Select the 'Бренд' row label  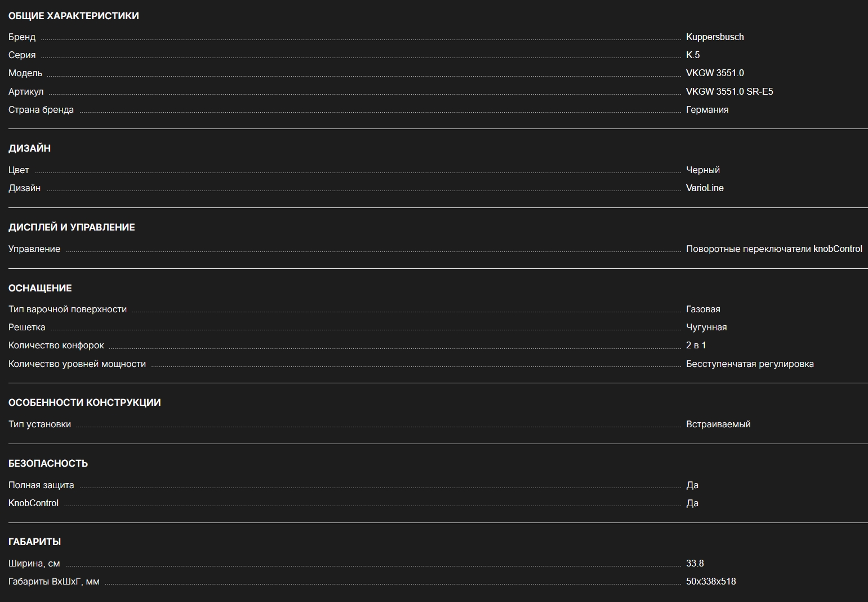click(22, 37)
